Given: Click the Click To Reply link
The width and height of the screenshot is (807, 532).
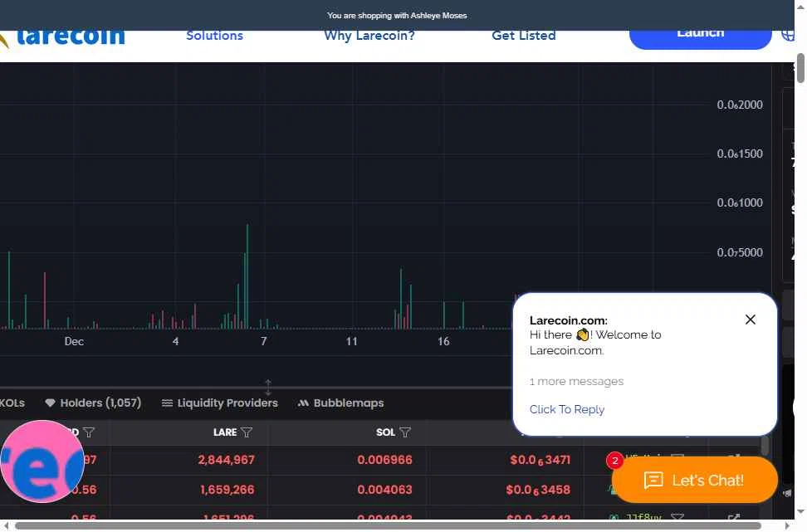Looking at the screenshot, I should coord(567,409).
